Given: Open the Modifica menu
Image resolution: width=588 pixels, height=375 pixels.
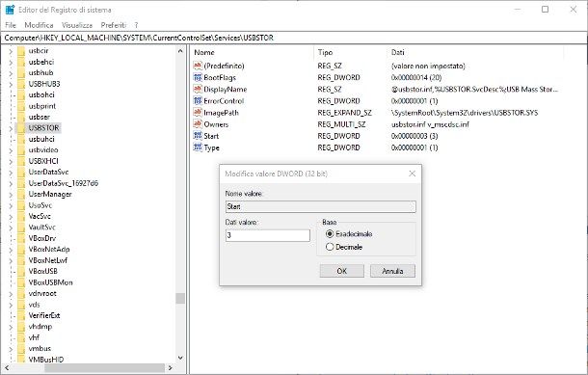Looking at the screenshot, I should coord(39,25).
